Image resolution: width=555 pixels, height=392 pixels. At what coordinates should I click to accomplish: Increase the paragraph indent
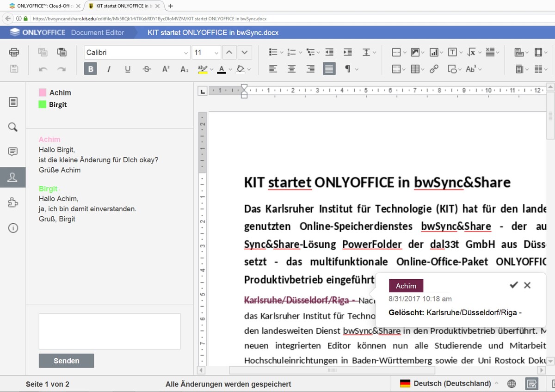coord(348,52)
